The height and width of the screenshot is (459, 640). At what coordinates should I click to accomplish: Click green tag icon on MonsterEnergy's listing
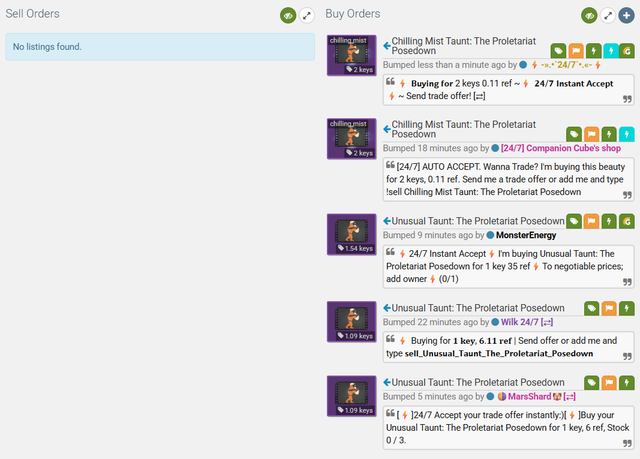[573, 221]
